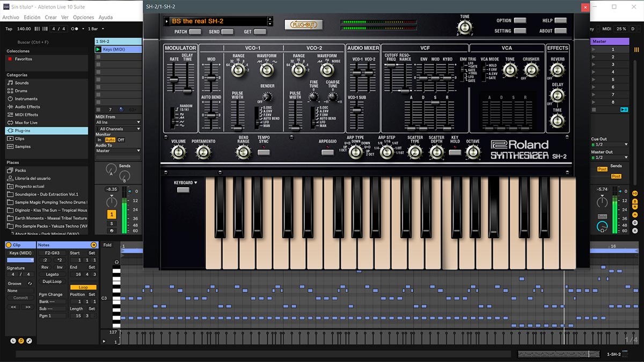Open the All Channels dropdown
The image size is (644, 362).
[118, 129]
